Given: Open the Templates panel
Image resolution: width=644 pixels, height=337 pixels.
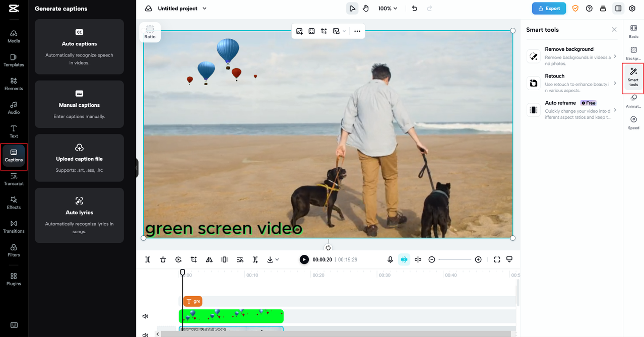Looking at the screenshot, I should [x=14, y=60].
